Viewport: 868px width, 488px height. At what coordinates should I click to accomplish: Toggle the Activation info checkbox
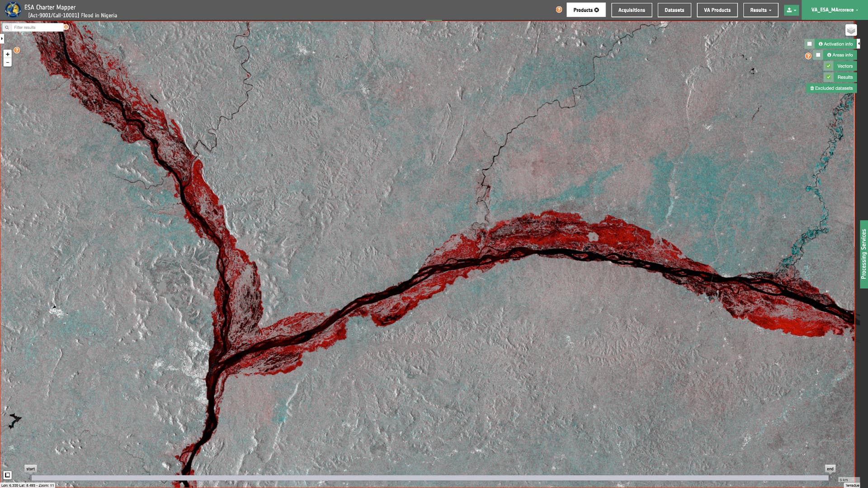point(809,44)
